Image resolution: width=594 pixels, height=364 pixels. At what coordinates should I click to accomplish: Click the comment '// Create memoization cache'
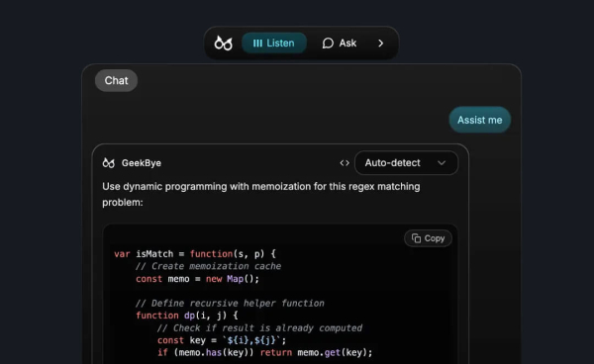[208, 266]
